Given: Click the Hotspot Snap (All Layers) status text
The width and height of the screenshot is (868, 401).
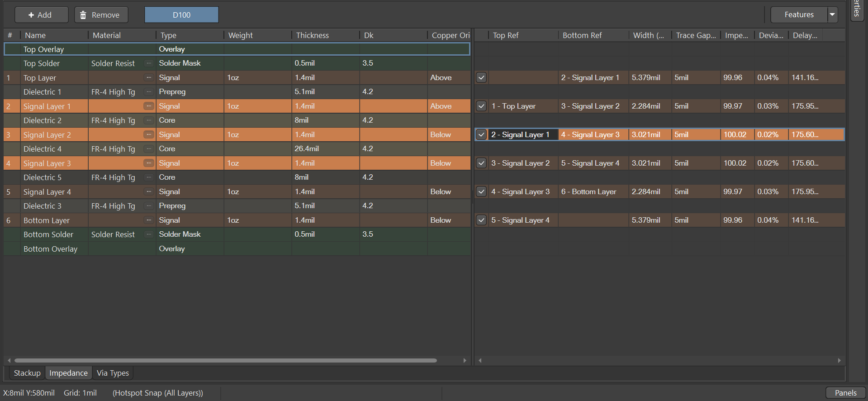Looking at the screenshot, I should (x=158, y=393).
